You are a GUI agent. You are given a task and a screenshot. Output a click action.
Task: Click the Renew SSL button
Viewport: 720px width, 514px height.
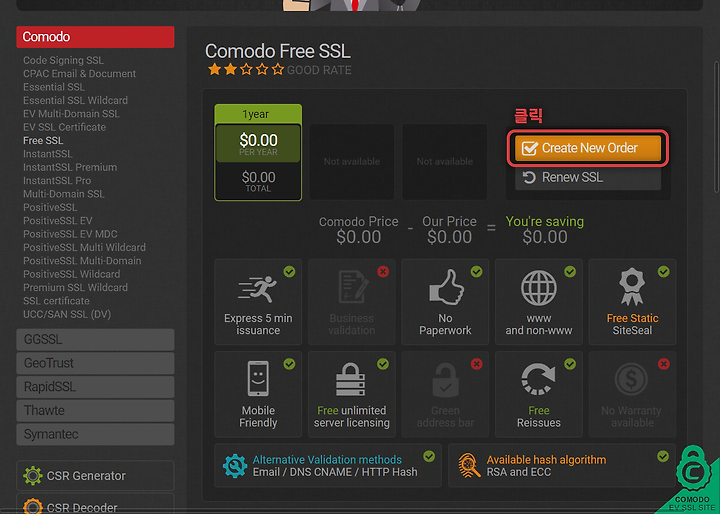(x=588, y=177)
